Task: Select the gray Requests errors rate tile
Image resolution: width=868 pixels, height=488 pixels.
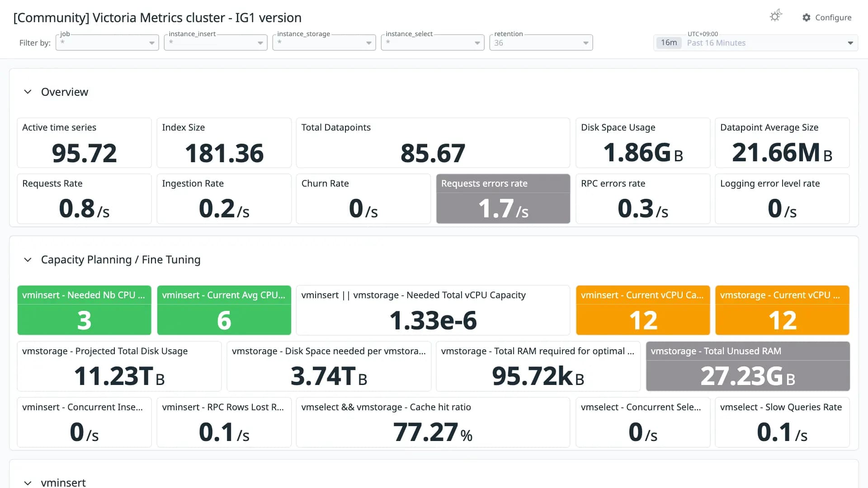Action: 503,199
